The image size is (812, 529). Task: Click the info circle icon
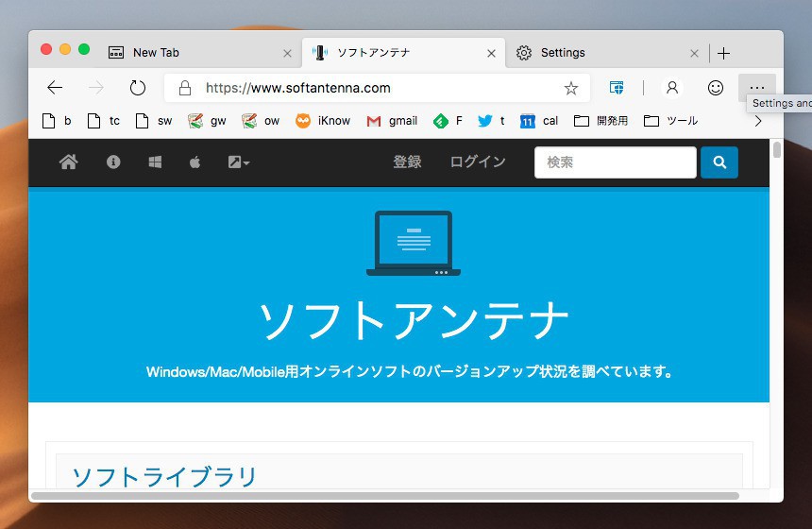click(x=113, y=162)
